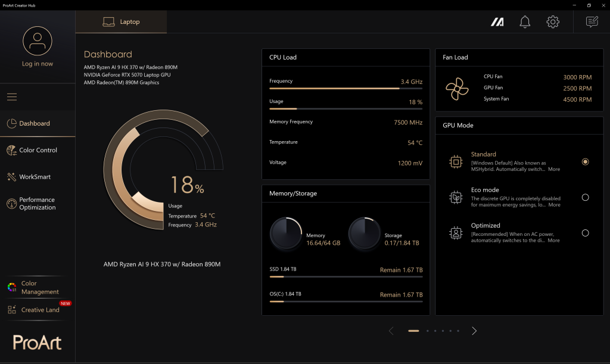610x364 pixels.
Task: Open Creative Land in sidebar
Action: click(x=38, y=310)
